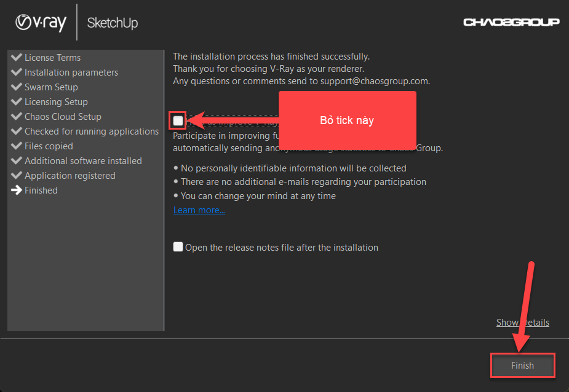The width and height of the screenshot is (569, 392).
Task: Click the Additional software installed checkmark
Action: click(x=17, y=160)
